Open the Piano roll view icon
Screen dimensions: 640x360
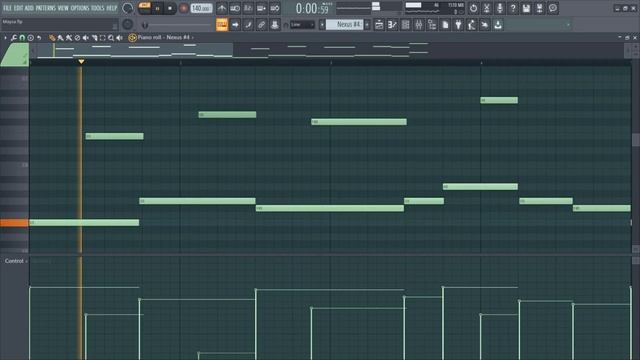click(x=392, y=25)
